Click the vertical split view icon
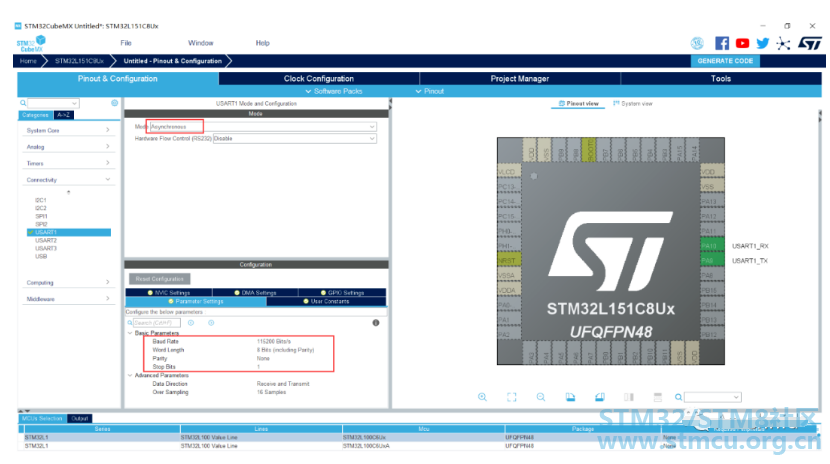830x464 pixels. 629,397
